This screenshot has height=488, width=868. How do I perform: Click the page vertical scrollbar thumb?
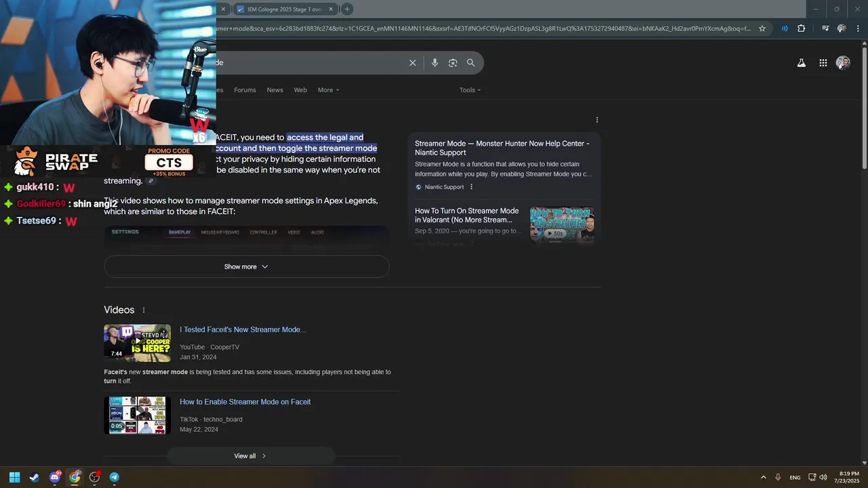coord(864,108)
